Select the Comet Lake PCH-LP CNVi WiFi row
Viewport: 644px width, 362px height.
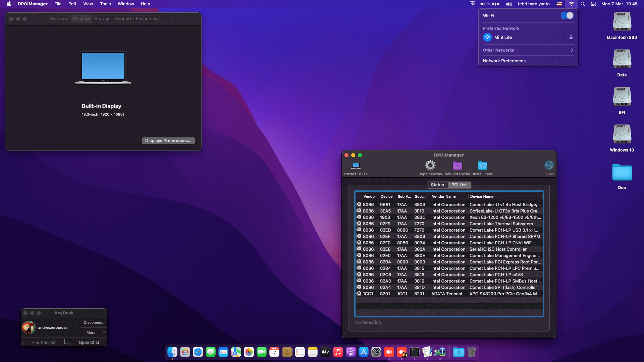[449, 243]
